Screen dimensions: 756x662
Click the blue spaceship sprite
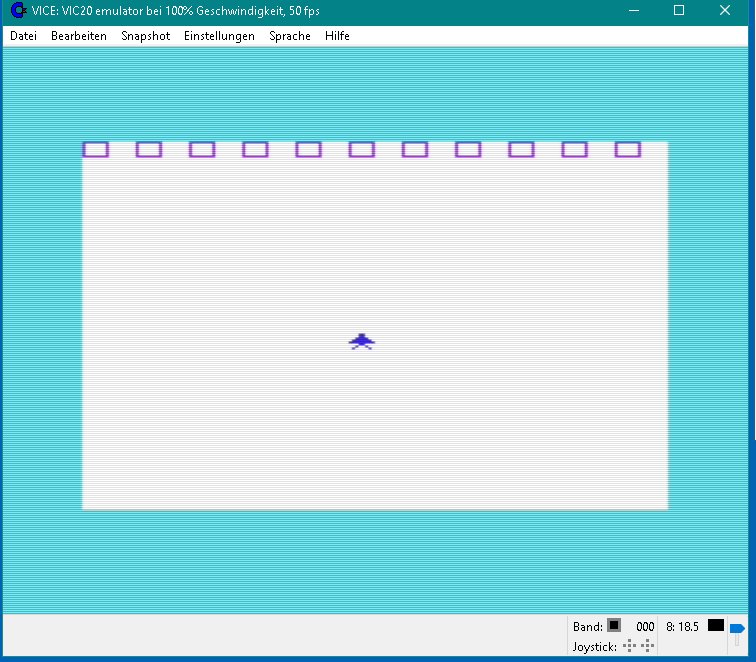click(x=362, y=341)
